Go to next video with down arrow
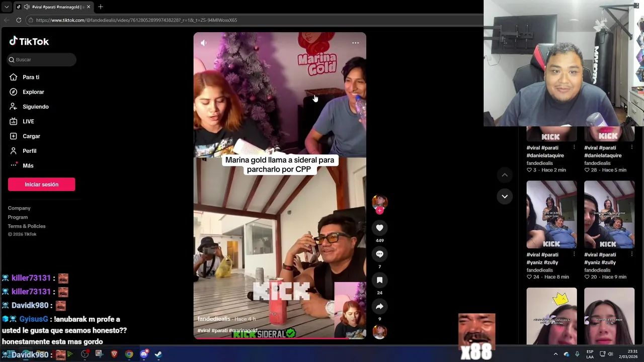The image size is (644, 362). click(x=505, y=196)
